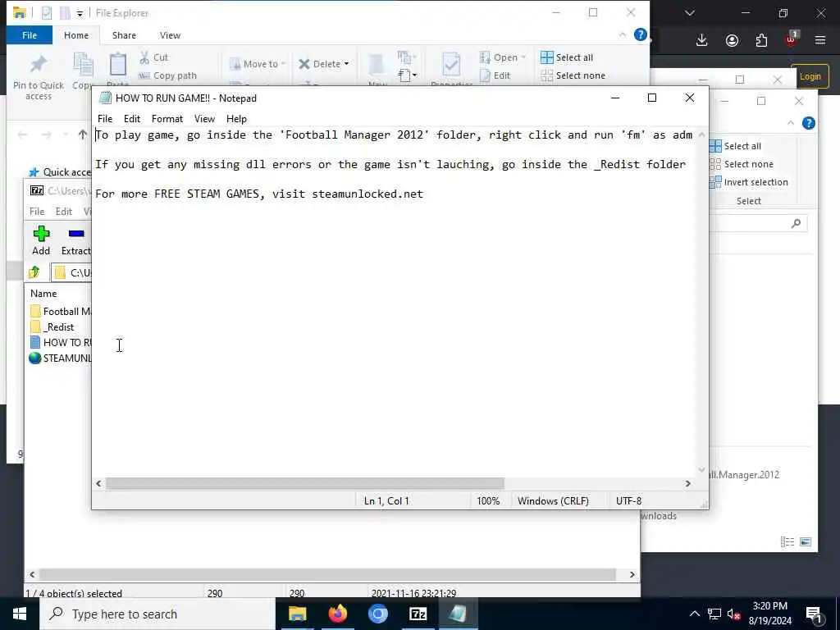Click browser tab list chevron
840x630 pixels.
point(690,13)
